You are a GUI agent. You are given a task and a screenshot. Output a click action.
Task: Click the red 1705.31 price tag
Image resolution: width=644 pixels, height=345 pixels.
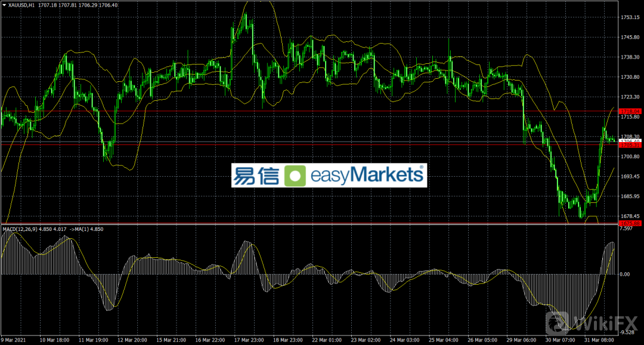[630, 144]
